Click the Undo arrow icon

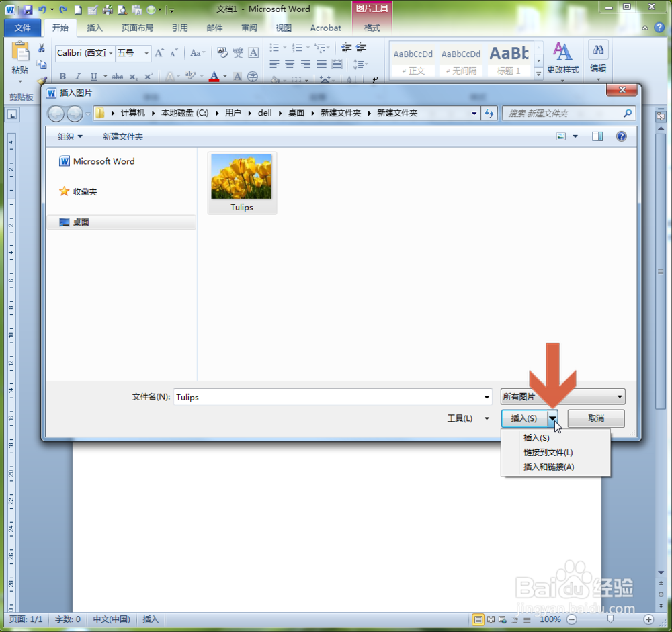(x=42, y=9)
